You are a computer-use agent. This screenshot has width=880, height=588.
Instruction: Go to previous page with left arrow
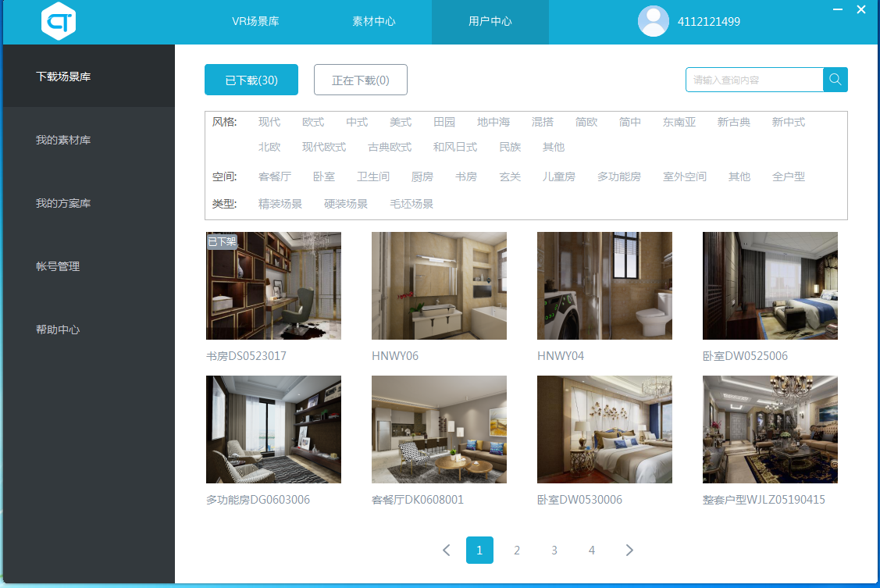(446, 551)
